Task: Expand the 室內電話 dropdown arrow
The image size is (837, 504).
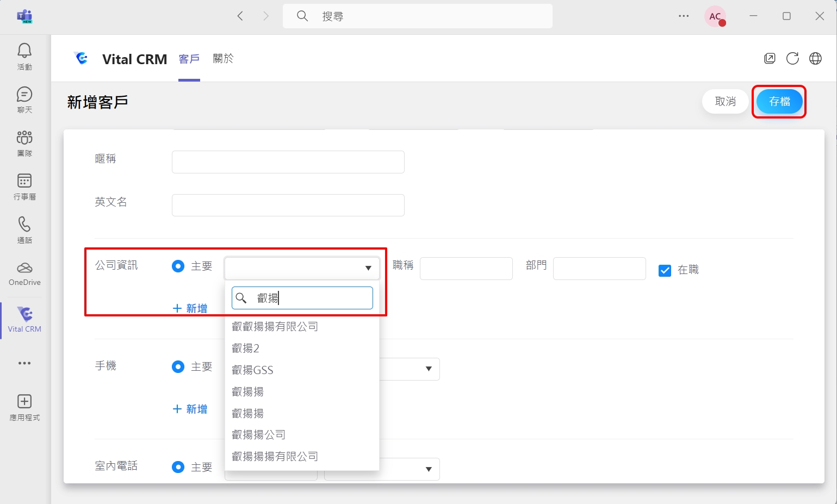Action: pos(429,469)
